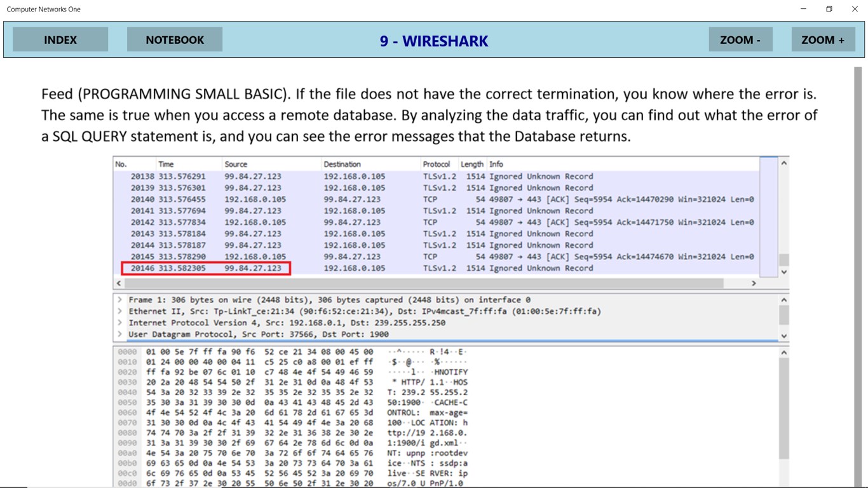This screenshot has width=868, height=488.
Task: Click Info text with Ack=14474670
Action: (621, 257)
